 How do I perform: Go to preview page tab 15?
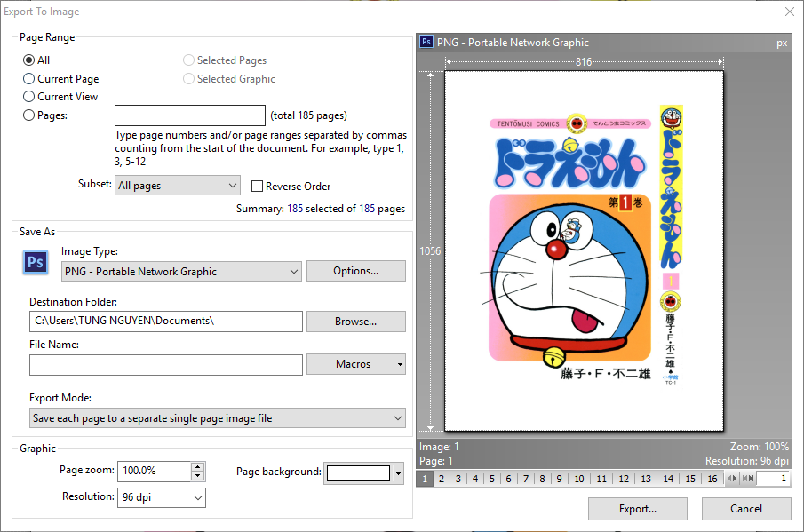690,478
